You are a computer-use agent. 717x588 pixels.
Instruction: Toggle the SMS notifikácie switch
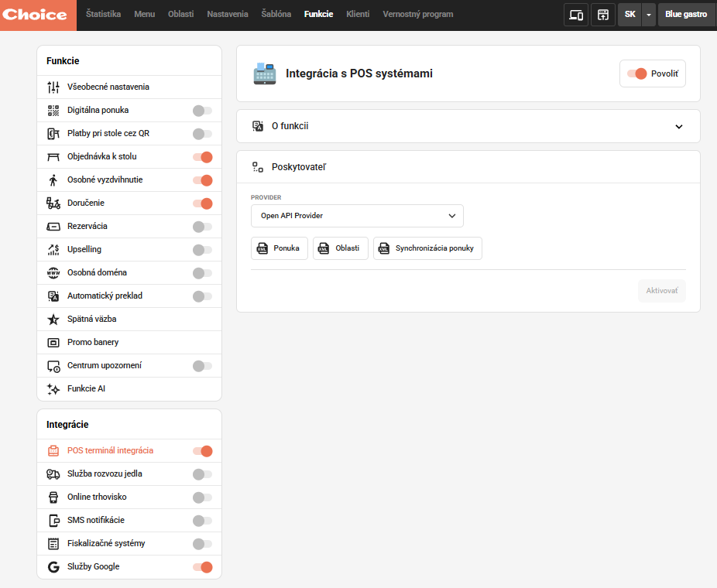(202, 521)
